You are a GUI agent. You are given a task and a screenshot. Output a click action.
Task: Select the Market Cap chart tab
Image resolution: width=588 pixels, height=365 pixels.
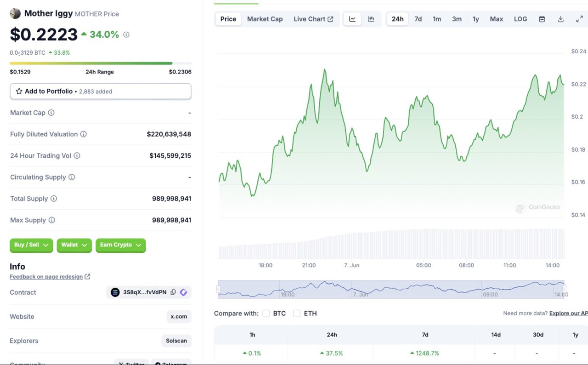(x=265, y=19)
